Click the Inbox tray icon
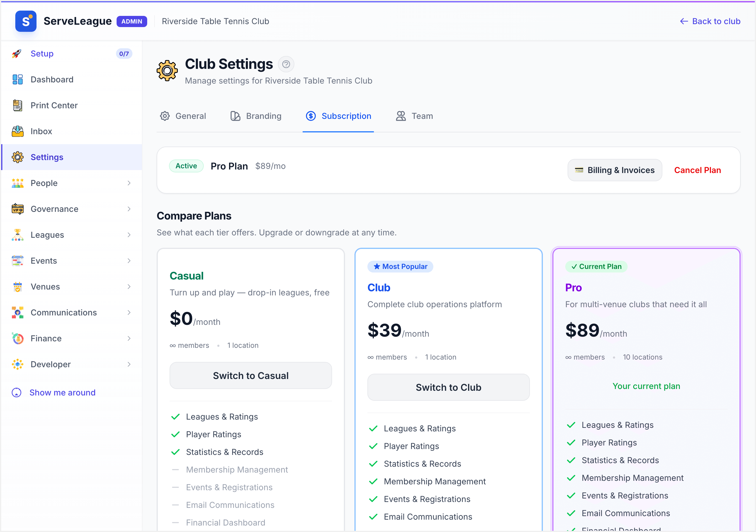This screenshot has width=756, height=532. click(x=17, y=131)
